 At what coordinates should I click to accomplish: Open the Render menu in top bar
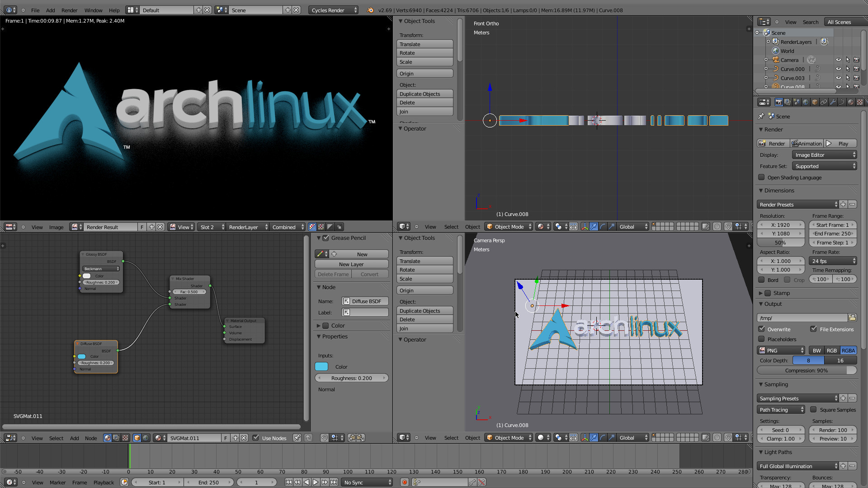pos(69,10)
